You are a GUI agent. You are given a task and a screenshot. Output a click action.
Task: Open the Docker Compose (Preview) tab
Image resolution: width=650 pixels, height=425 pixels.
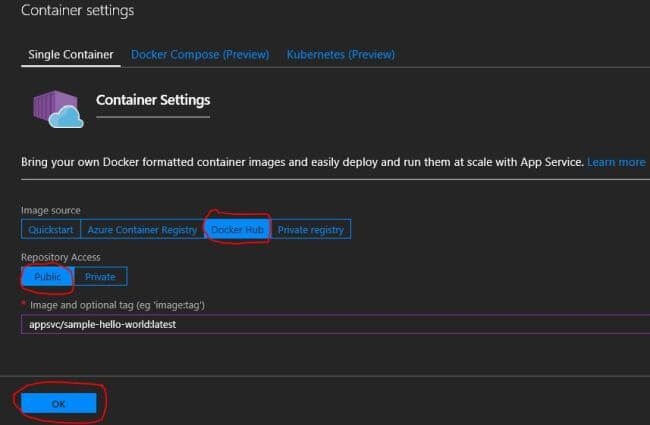pyautogui.click(x=201, y=54)
